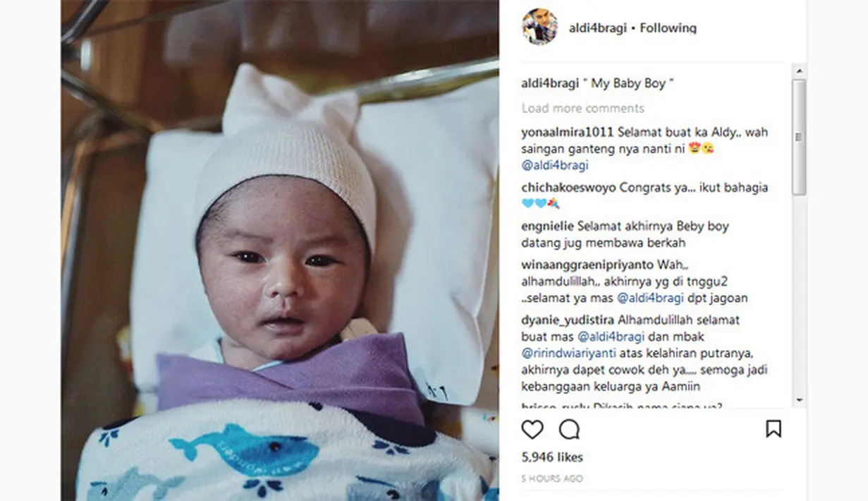Open the baby photo image
Viewport: 868px width, 501px height.
pos(280,250)
